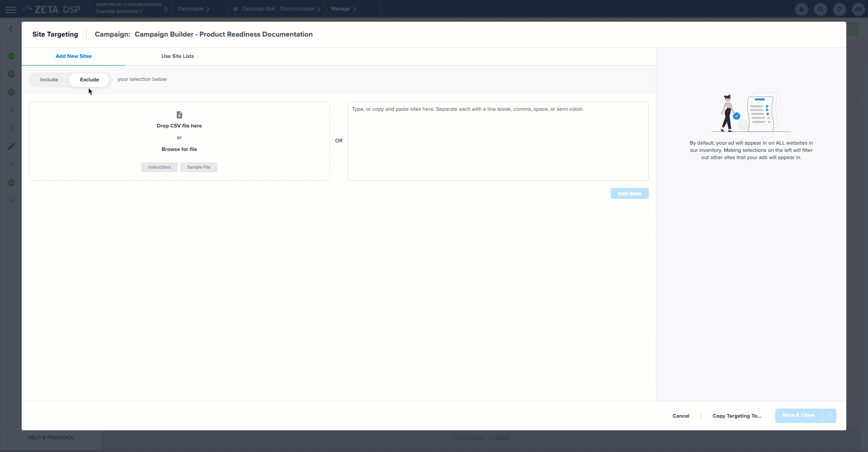Click the help question mark icon
Viewport: 868px width, 452px height.
point(840,9)
